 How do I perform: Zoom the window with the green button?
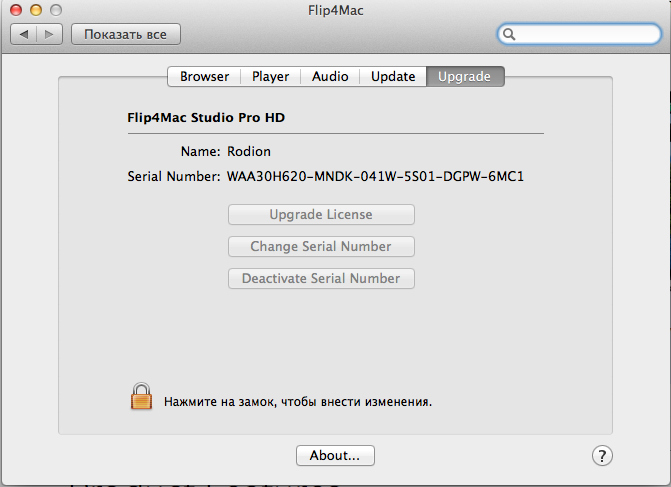[x=55, y=9]
